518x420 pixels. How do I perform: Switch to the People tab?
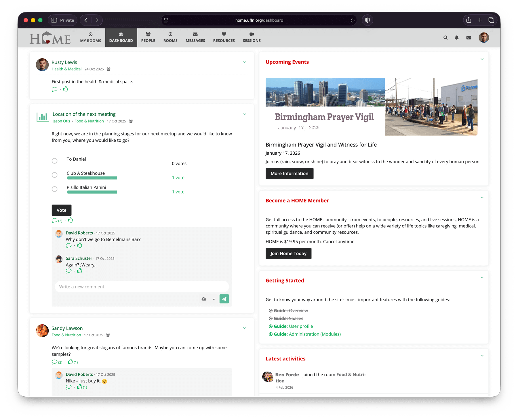[x=148, y=37]
